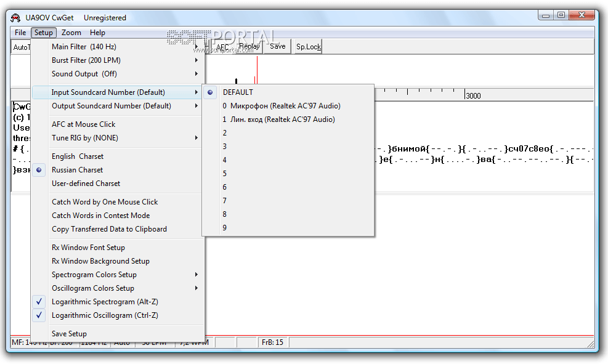Open Output Soundcard Number submenu

click(x=118, y=106)
